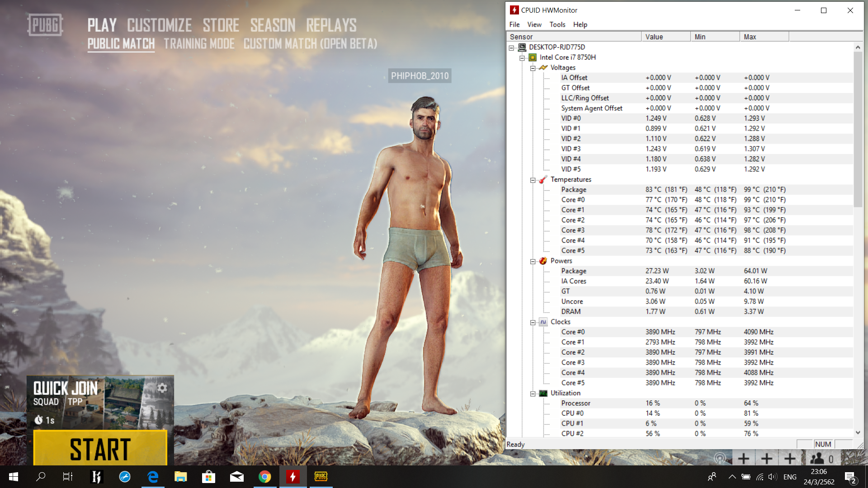Open the REPLAYS tab in PUBG
The image size is (868, 488).
tap(331, 25)
